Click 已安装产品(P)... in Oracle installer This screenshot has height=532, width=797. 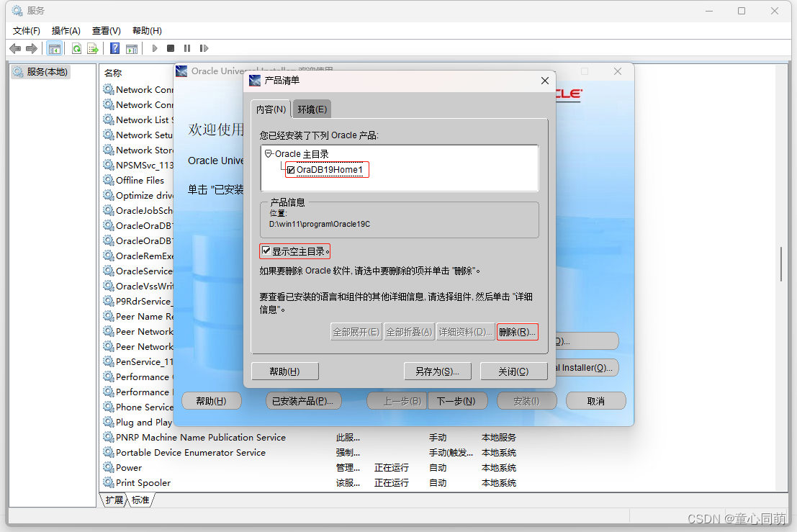(x=303, y=401)
